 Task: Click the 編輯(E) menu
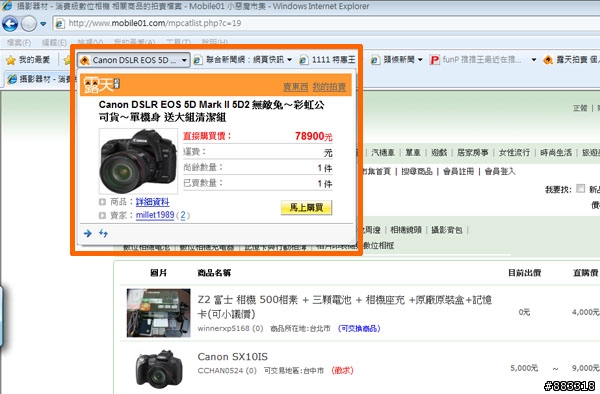click(54, 42)
